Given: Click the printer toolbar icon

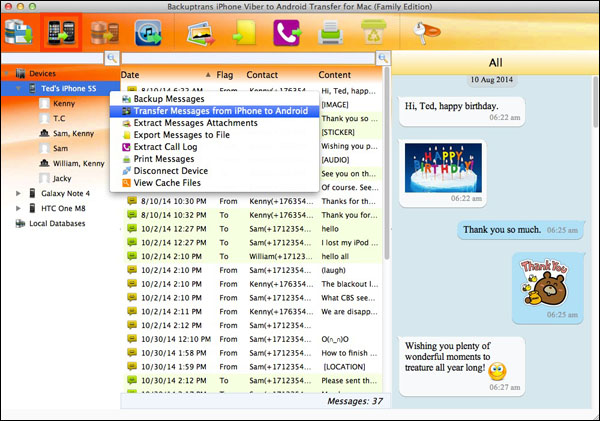Looking at the screenshot, I should (331, 33).
